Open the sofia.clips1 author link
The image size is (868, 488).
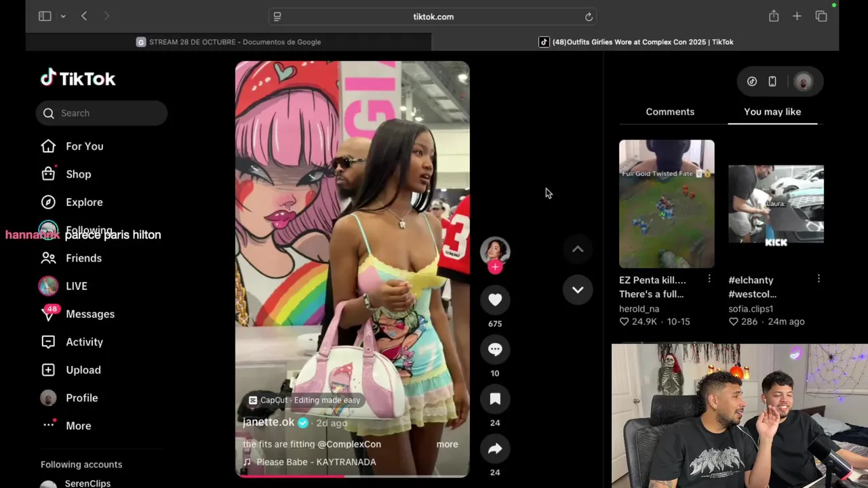point(751,308)
